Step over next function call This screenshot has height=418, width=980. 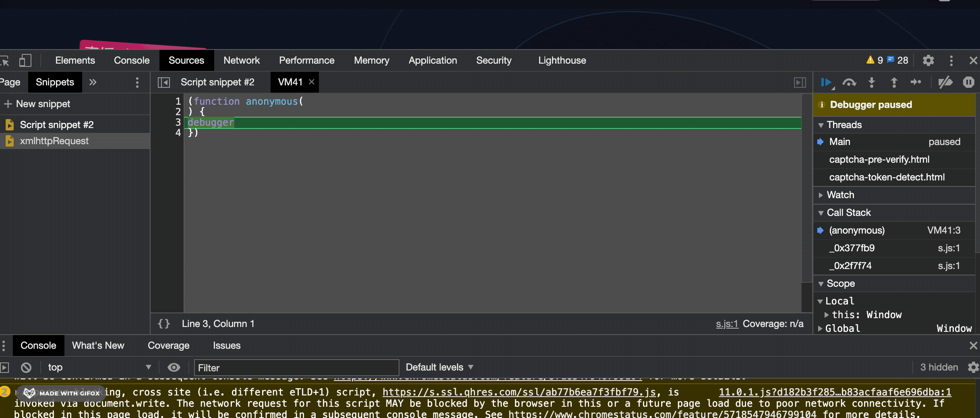click(849, 83)
